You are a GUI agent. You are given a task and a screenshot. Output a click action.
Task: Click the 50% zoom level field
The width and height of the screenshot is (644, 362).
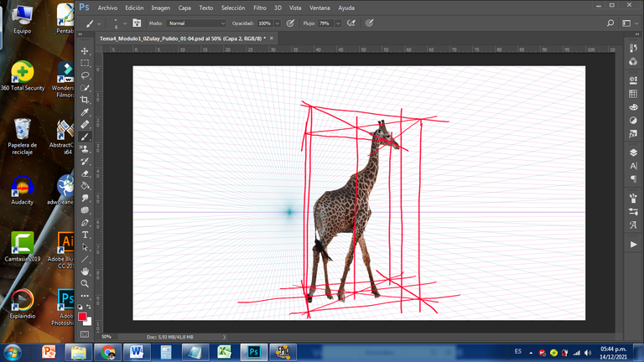pyautogui.click(x=106, y=337)
